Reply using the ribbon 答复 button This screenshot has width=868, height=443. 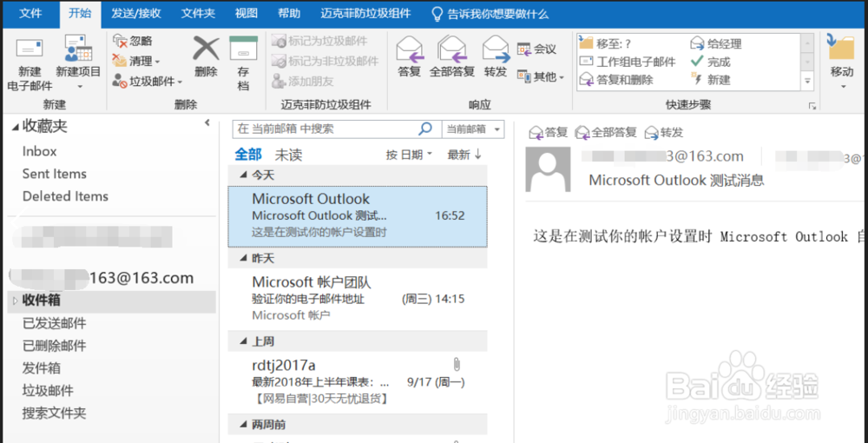[x=410, y=57]
